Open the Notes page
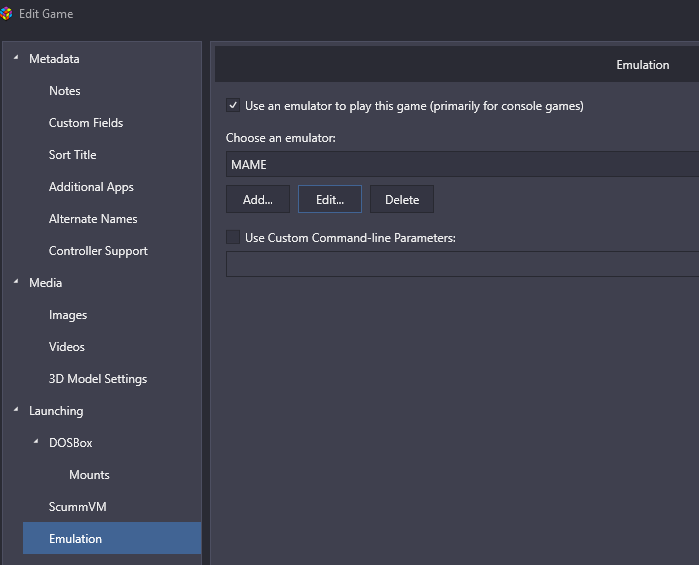Screen dimensions: 699x565 [x=65, y=91]
